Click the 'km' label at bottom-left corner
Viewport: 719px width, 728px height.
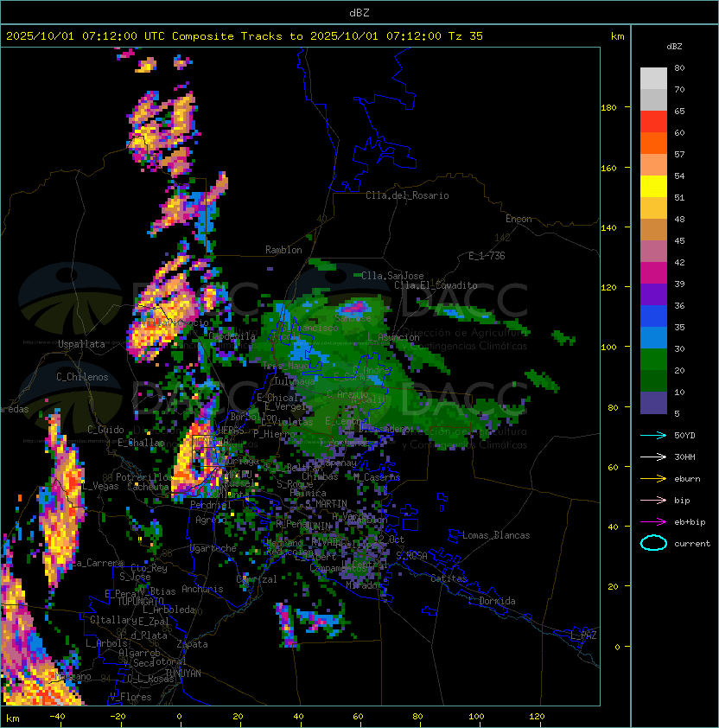(x=13, y=718)
